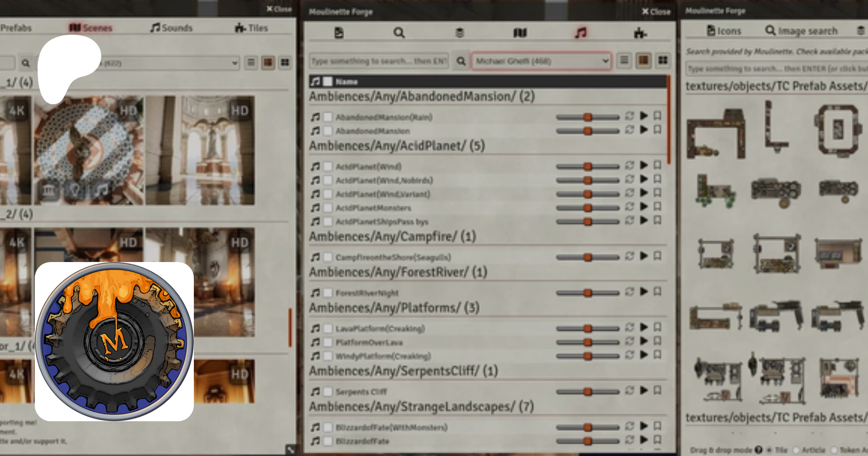
Task: Toggle the select-all checkbox in Name header
Action: (x=327, y=82)
